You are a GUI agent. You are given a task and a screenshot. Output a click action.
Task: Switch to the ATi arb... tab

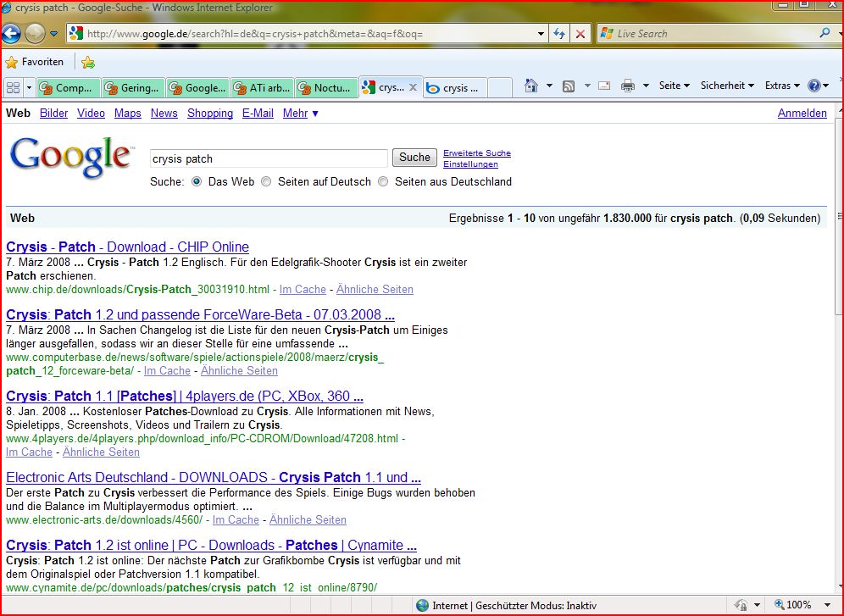click(262, 87)
